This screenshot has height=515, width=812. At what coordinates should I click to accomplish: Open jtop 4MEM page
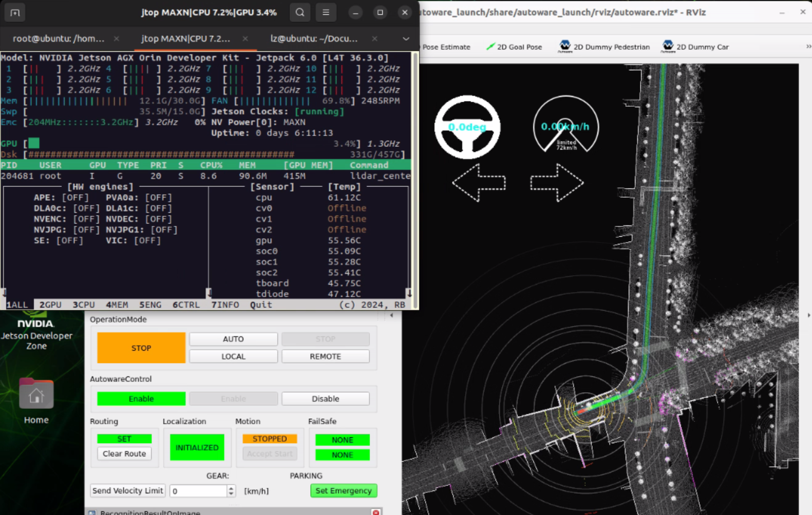(x=117, y=304)
